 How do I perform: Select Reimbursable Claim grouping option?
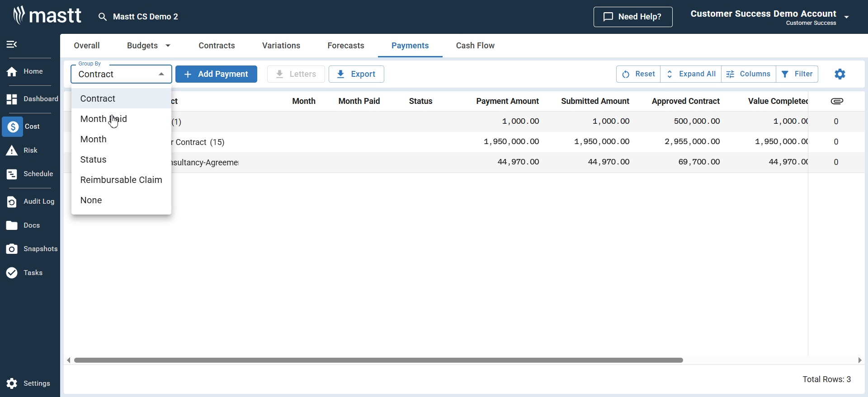click(x=121, y=180)
